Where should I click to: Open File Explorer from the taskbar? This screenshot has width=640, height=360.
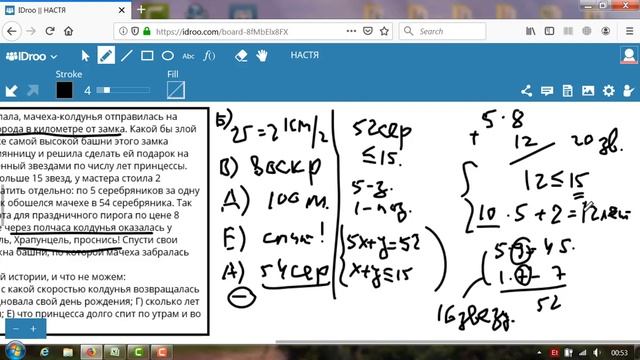[x=68, y=352]
